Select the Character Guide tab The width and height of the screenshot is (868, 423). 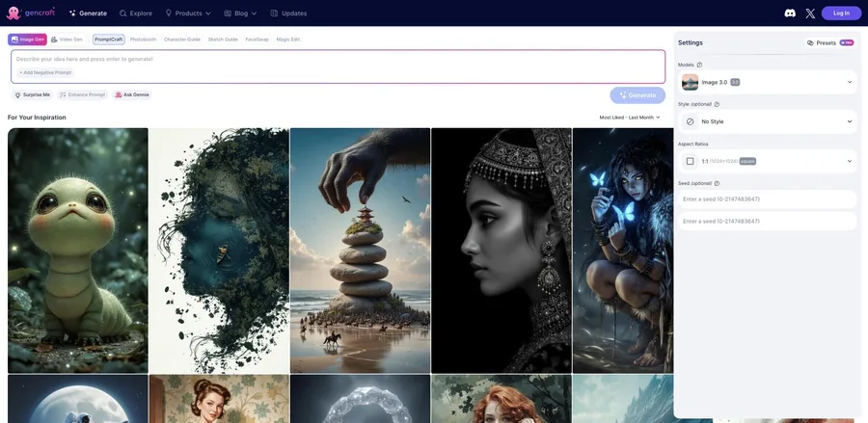(x=182, y=40)
